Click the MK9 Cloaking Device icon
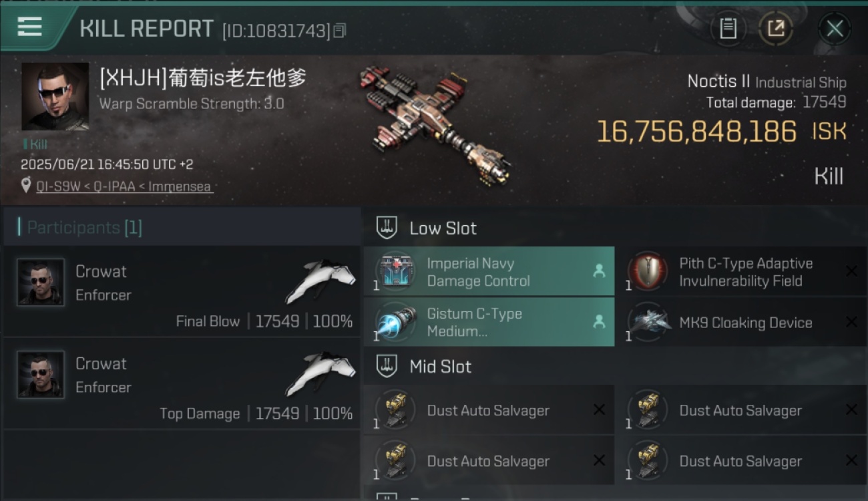868x501 pixels. point(648,323)
